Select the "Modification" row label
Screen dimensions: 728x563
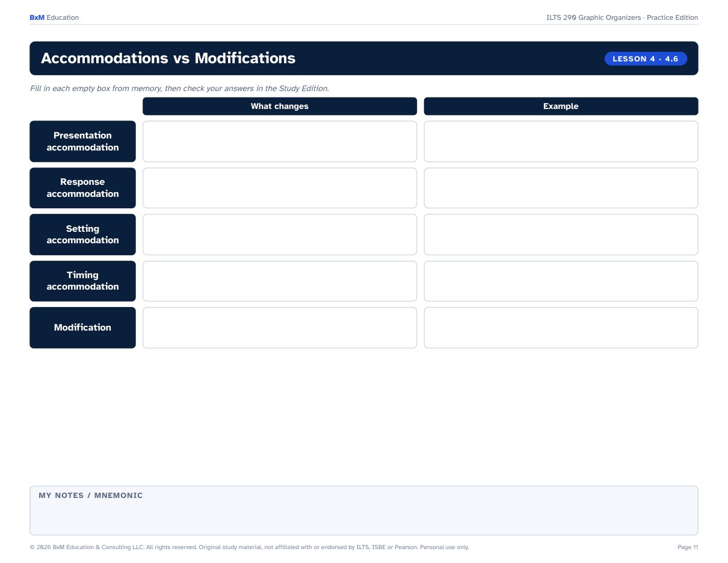point(82,328)
